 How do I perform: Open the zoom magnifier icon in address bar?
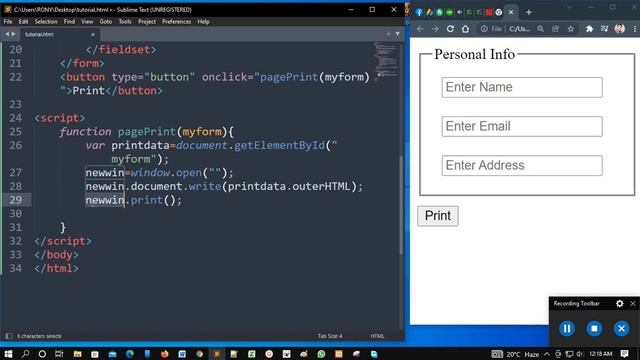pos(540,29)
